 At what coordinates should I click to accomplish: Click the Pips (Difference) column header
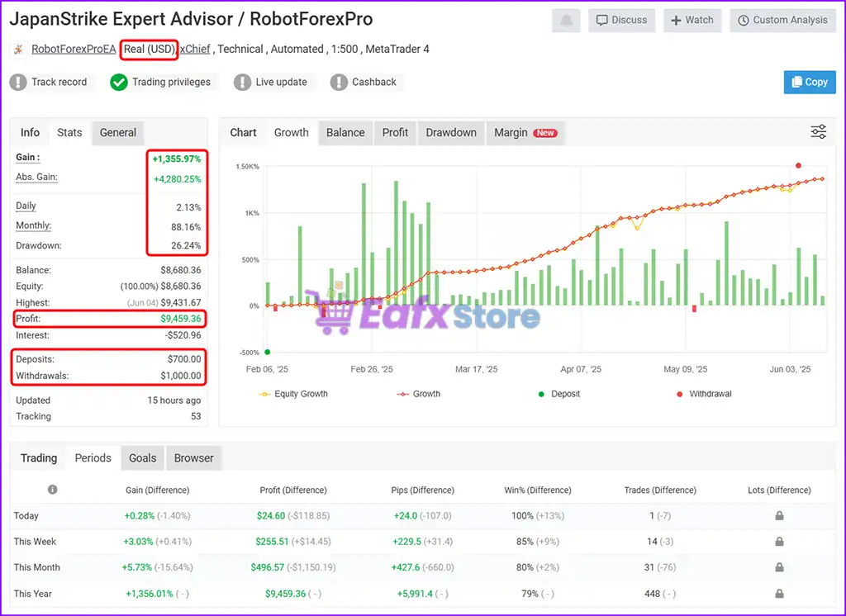coord(423,490)
